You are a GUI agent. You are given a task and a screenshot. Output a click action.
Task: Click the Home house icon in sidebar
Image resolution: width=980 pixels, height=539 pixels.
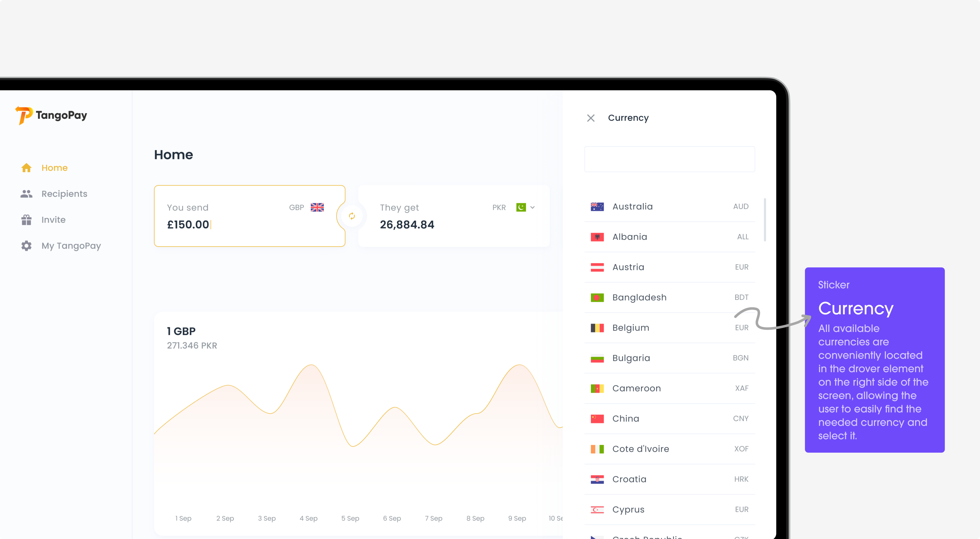(x=26, y=168)
